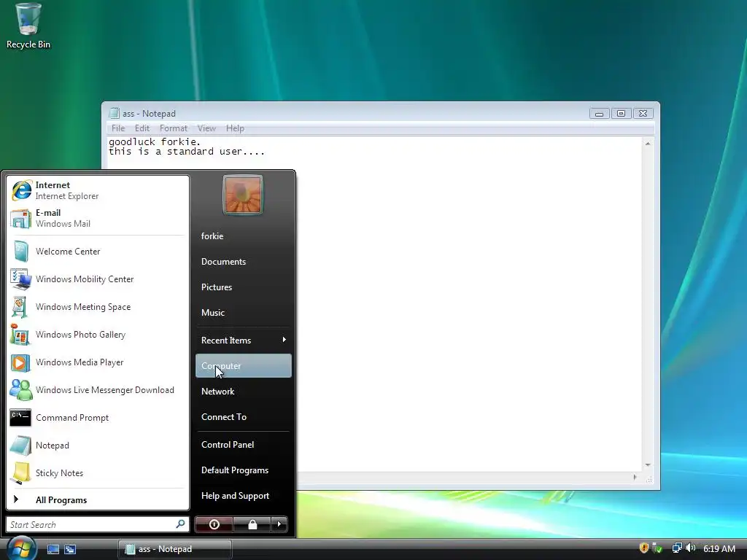Launch Sticky Notes
747x560 pixels.
[x=98, y=472]
